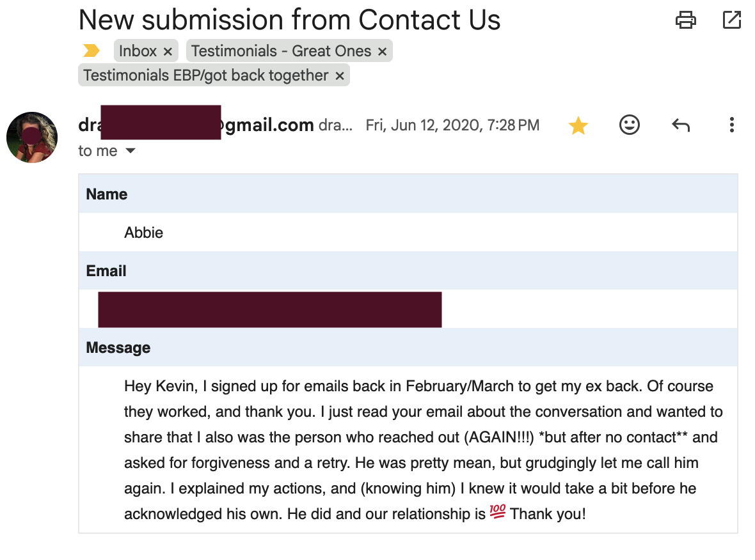Click the email date Fri, Jun 12, 2020
755x560 pixels.
coord(452,125)
